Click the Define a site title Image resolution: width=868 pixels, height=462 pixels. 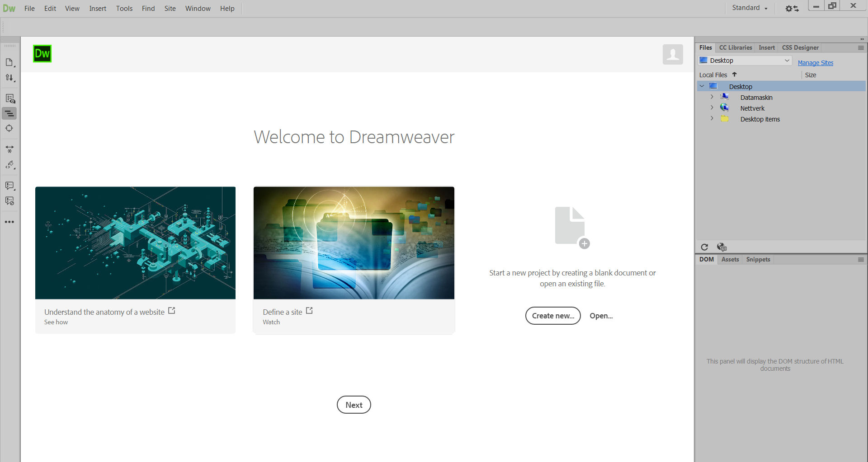tap(283, 312)
